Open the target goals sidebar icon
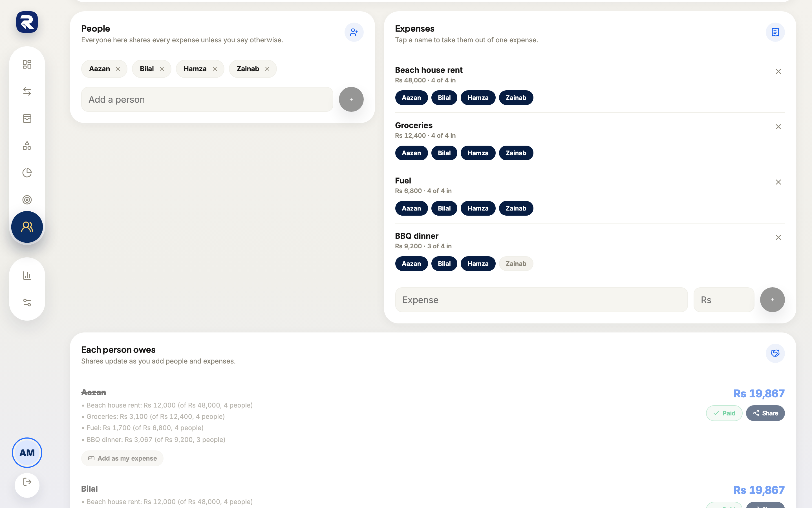 (x=27, y=200)
